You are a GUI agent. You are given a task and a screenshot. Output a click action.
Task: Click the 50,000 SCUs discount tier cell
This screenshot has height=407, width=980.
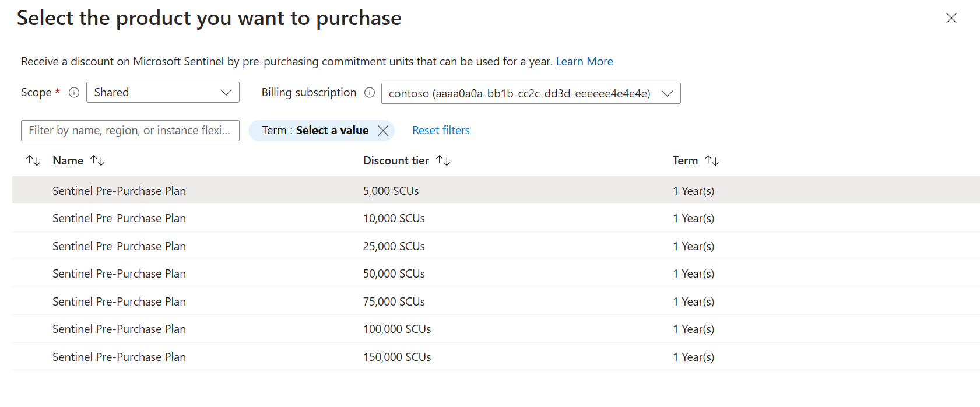394,273
